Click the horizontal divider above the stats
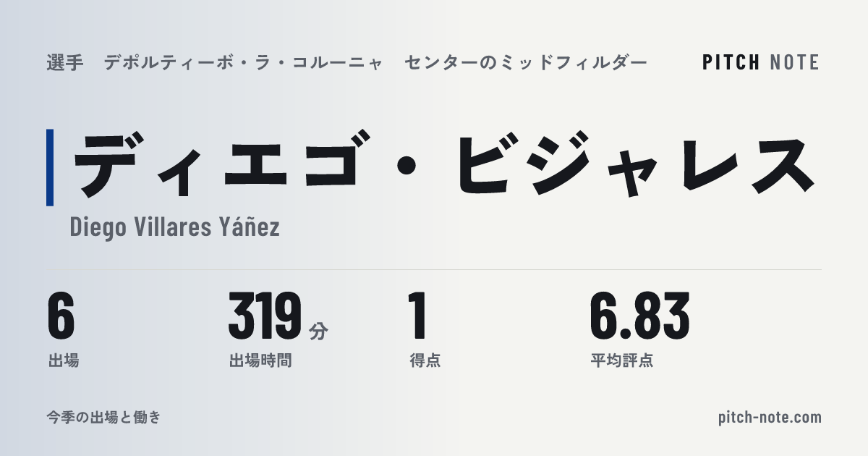The width and height of the screenshot is (868, 456). tap(434, 269)
